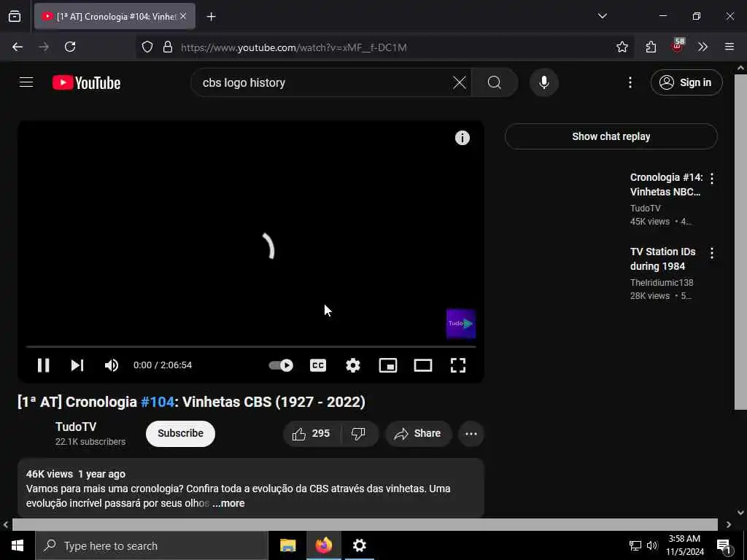Screen dimensions: 747x560
Task: Clear the search box with X
Action: 460,82
